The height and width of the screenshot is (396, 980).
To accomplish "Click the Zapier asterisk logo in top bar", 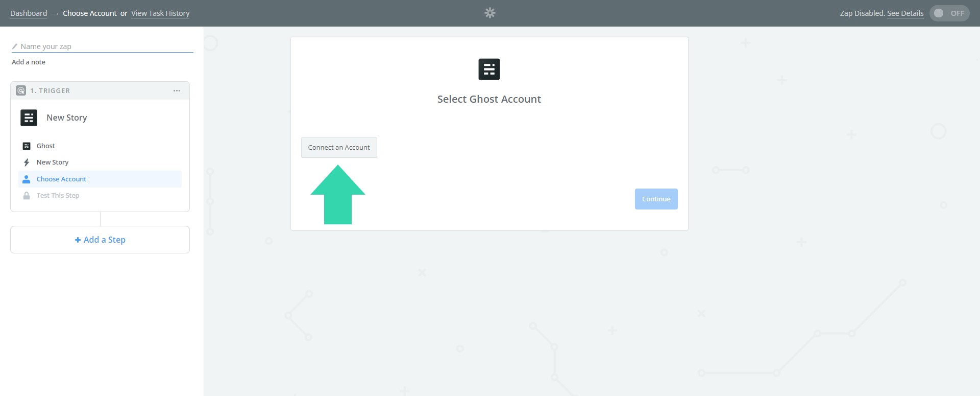I will 489,13.
